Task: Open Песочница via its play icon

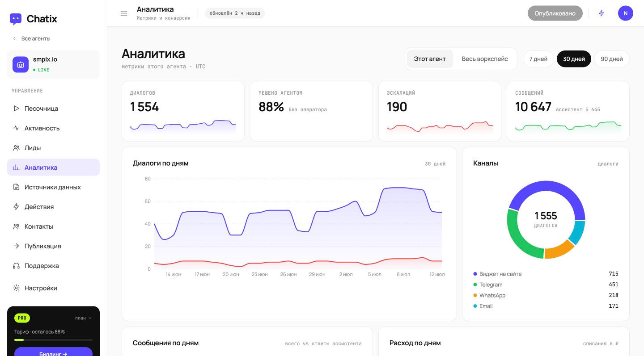Action: (16, 109)
